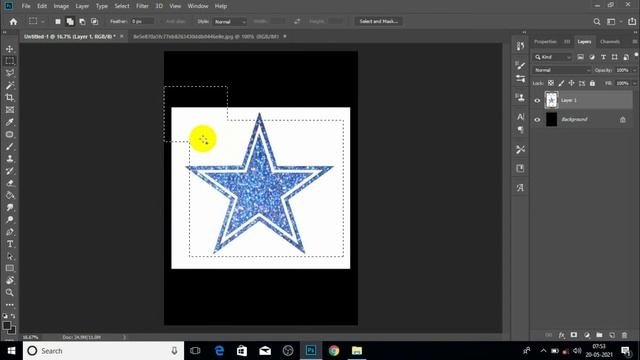Hide the Background layer eye icon
The width and height of the screenshot is (640, 360).
click(537, 120)
